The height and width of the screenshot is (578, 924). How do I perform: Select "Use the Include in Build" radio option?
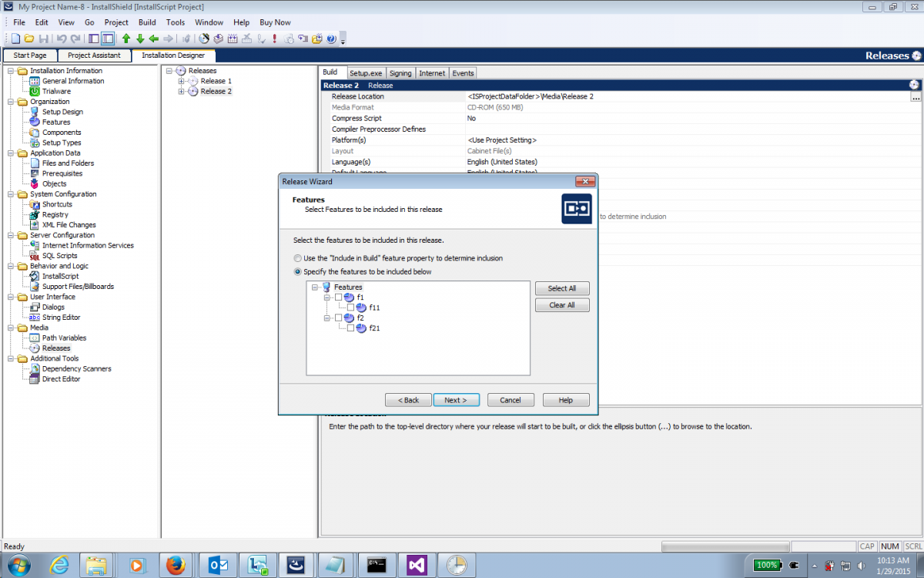pyautogui.click(x=297, y=258)
